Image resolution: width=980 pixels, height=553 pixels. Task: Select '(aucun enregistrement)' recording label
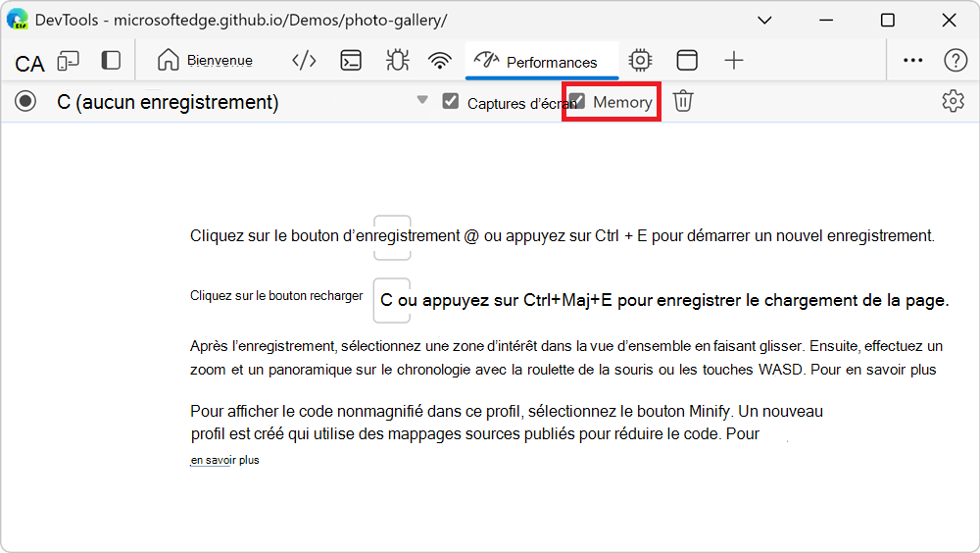176,102
